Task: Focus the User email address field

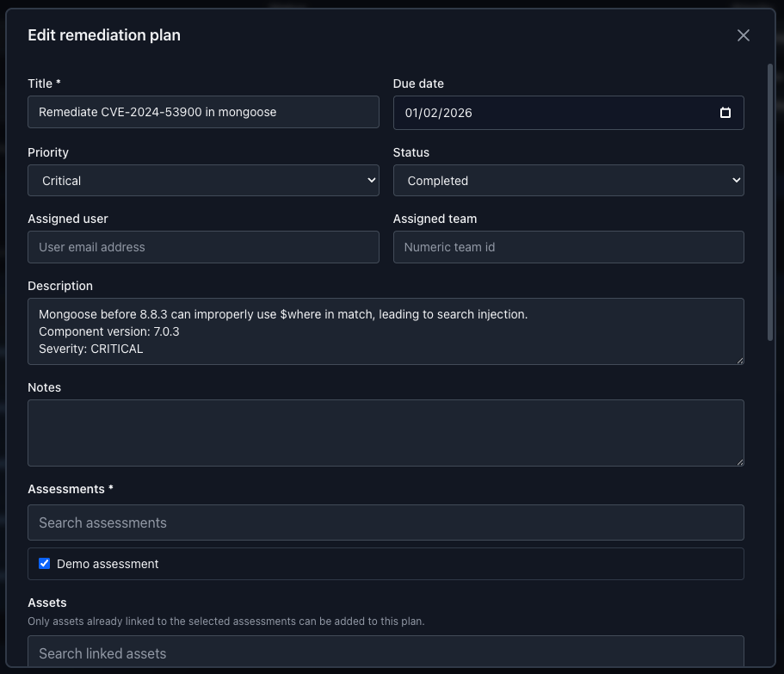Action: (203, 247)
